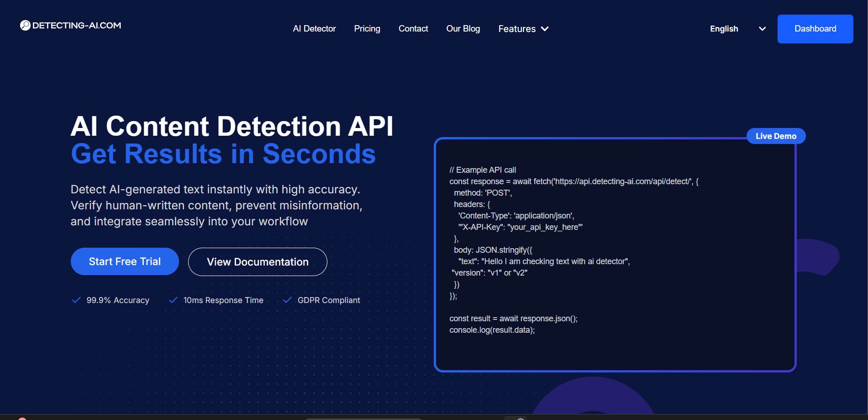The image size is (868, 420).
Task: Click the chevron beside English
Action: click(x=762, y=29)
